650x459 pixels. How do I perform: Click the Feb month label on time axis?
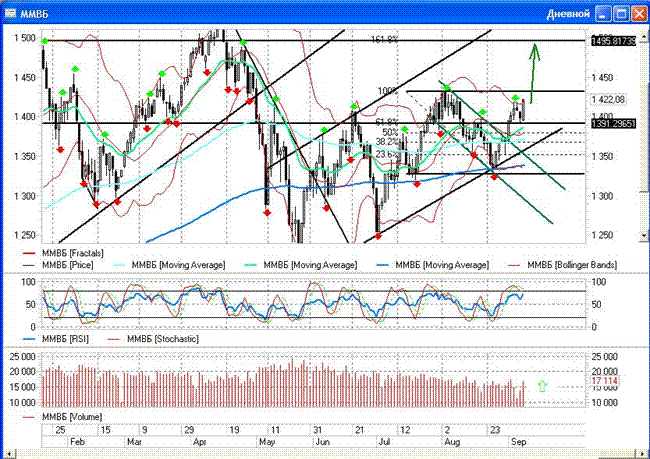click(77, 442)
